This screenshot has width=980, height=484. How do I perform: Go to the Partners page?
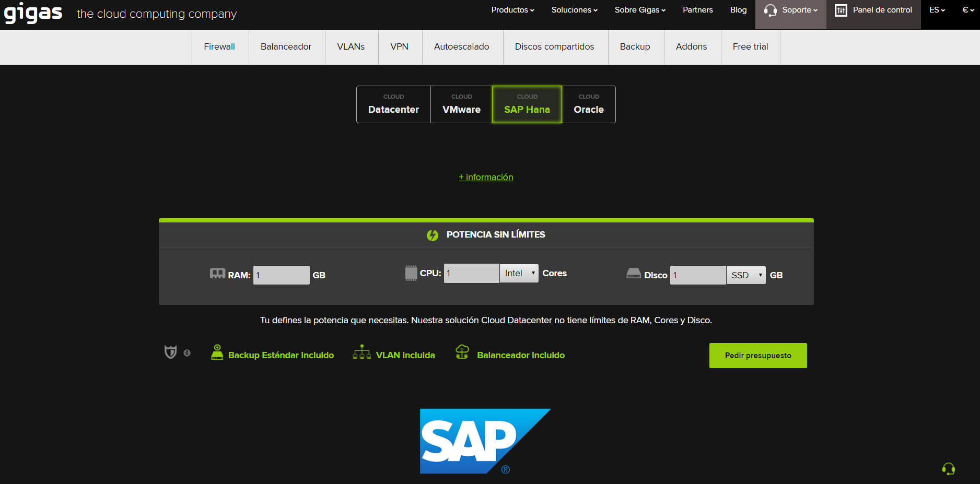pyautogui.click(x=697, y=10)
